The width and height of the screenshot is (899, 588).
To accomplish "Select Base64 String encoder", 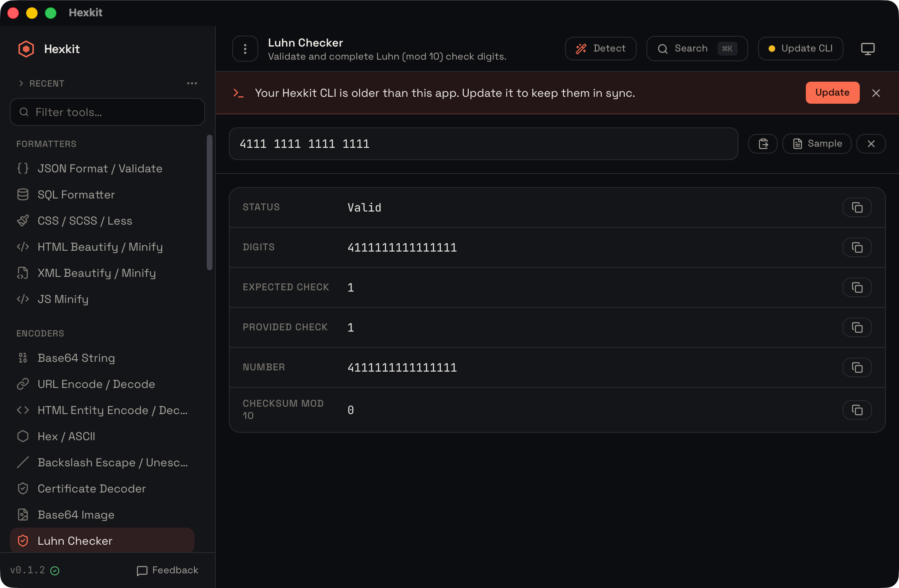I will pyautogui.click(x=102, y=358).
